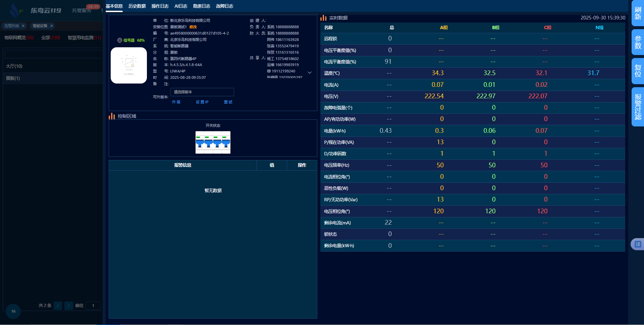The height and width of the screenshot is (325, 644).
Task: Click the 控制区域 bar chart icon
Action: click(112, 116)
